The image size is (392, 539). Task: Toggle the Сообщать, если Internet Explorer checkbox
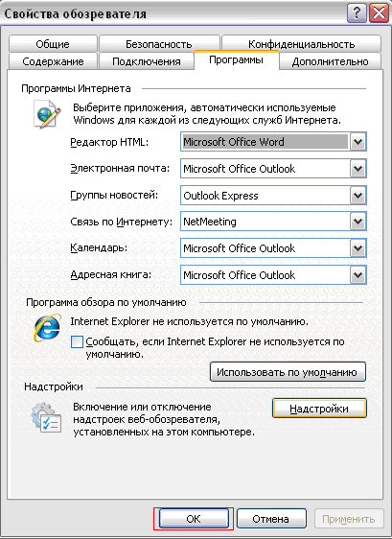77,342
